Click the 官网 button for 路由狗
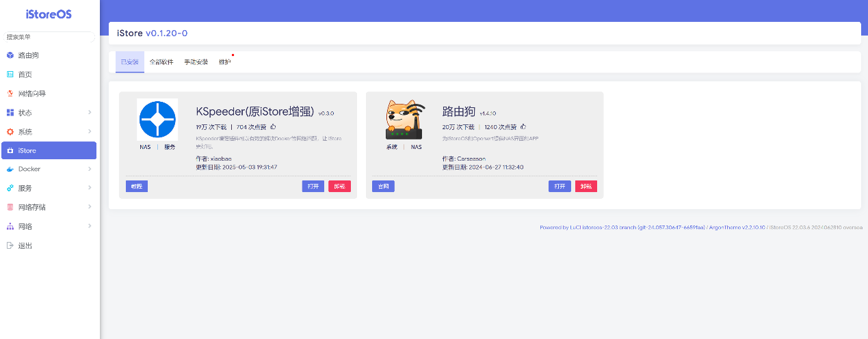868x339 pixels. click(383, 186)
